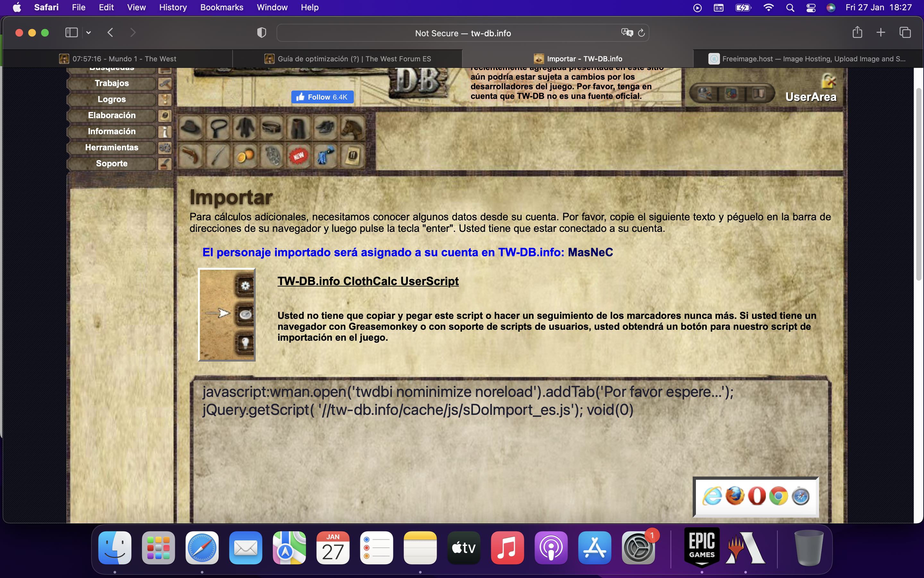Open Epic Games from the Dock

coord(702,547)
